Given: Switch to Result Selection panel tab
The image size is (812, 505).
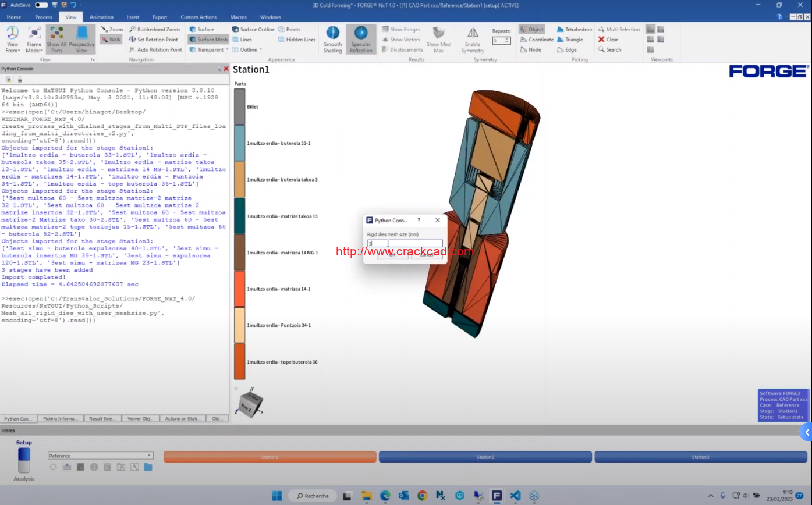Looking at the screenshot, I should pyautogui.click(x=102, y=418).
